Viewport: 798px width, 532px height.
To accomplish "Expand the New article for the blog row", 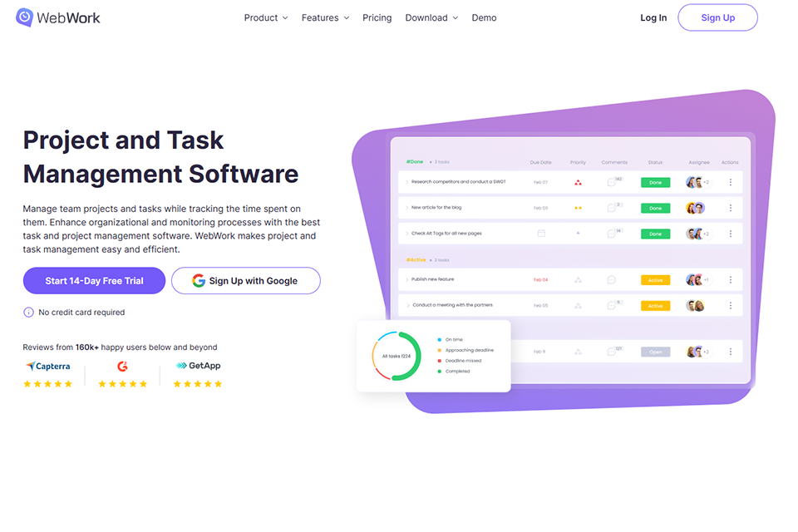I will tap(407, 208).
